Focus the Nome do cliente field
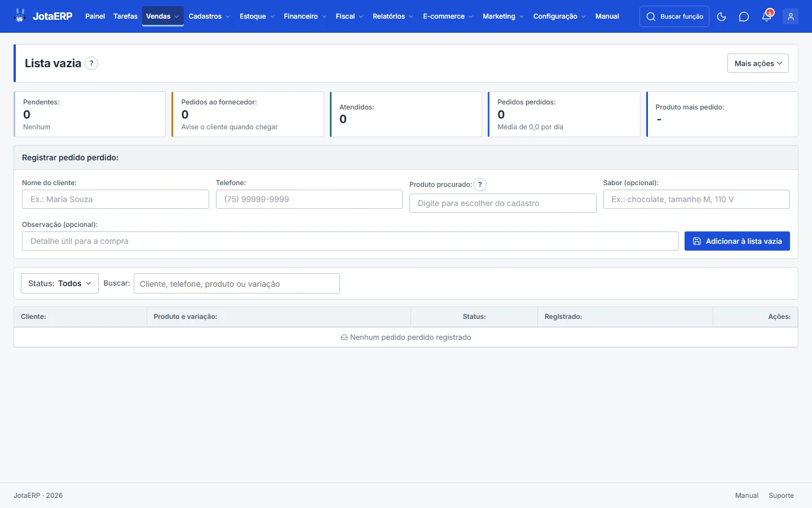Screen dimensions: 812x508 pyautogui.click(x=116, y=199)
